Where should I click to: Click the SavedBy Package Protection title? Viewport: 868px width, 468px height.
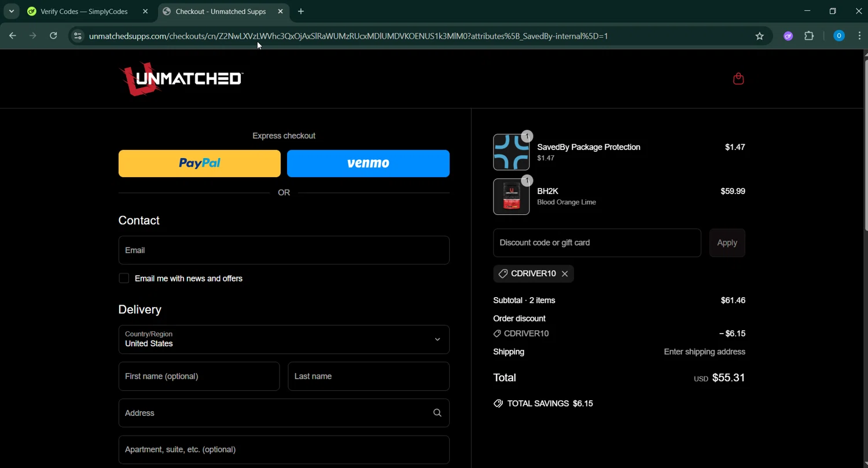[x=589, y=147]
